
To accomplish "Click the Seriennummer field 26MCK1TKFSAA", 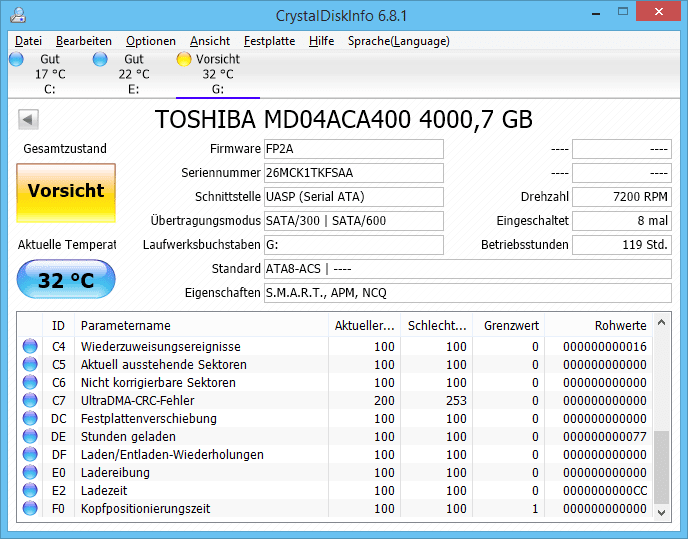I will [354, 173].
